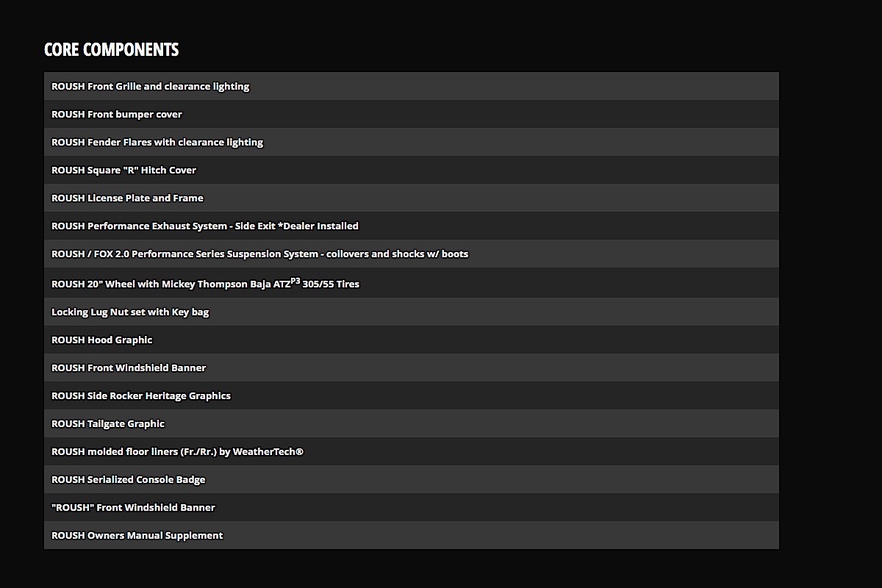This screenshot has width=882, height=588.
Task: Click ROUSH molded floor liners by WeatherTech
Action: (x=412, y=451)
